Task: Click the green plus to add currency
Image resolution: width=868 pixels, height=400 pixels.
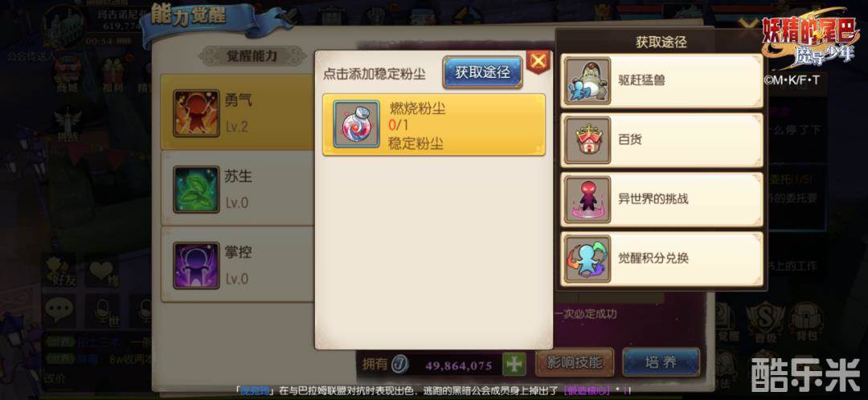Action: tap(514, 364)
